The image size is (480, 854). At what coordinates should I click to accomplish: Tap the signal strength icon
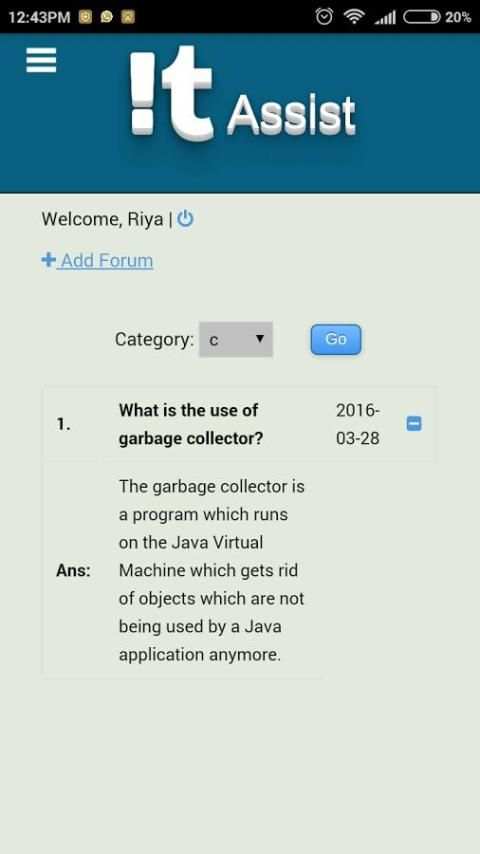pyautogui.click(x=385, y=18)
